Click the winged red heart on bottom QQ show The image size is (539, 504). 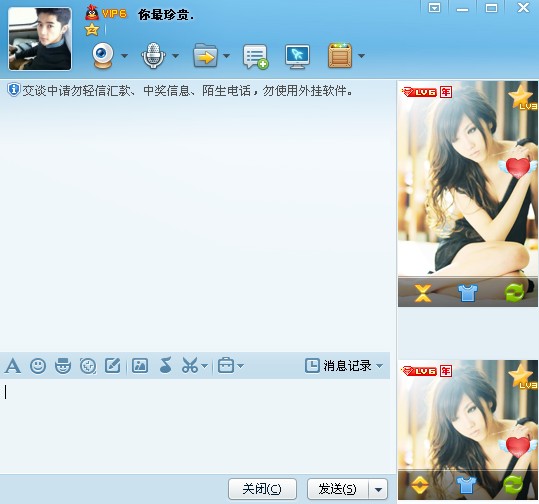[x=518, y=446]
